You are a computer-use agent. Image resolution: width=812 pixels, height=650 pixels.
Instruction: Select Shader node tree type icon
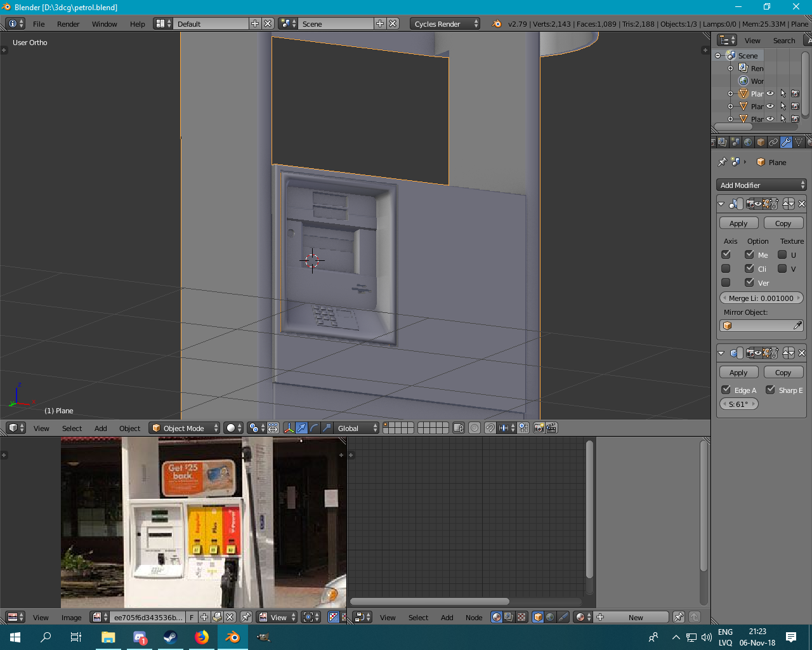[x=497, y=617]
